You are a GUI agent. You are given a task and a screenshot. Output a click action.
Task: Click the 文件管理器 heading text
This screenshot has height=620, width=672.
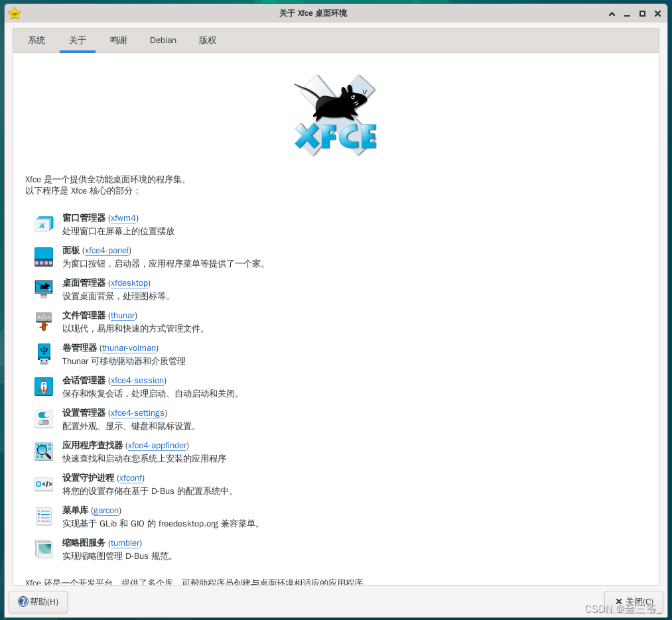tap(84, 316)
